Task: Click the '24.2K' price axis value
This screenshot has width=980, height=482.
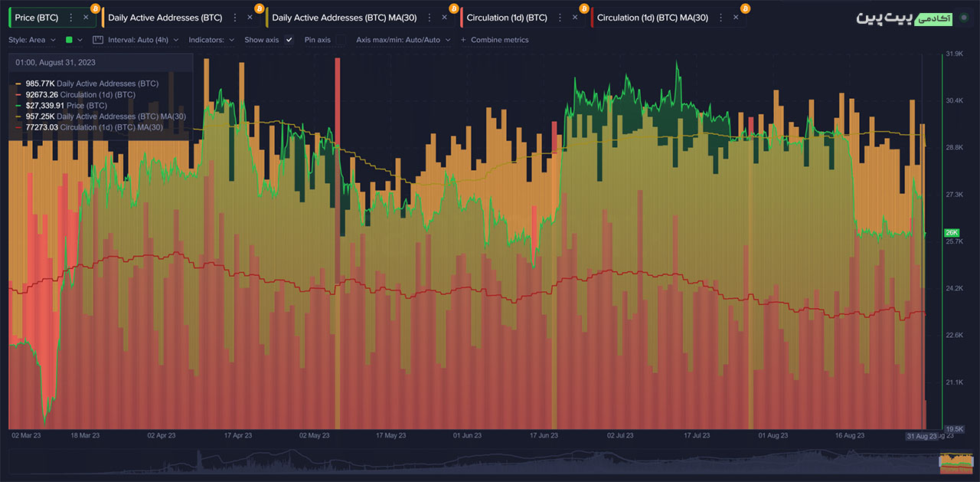Action: pyautogui.click(x=954, y=288)
